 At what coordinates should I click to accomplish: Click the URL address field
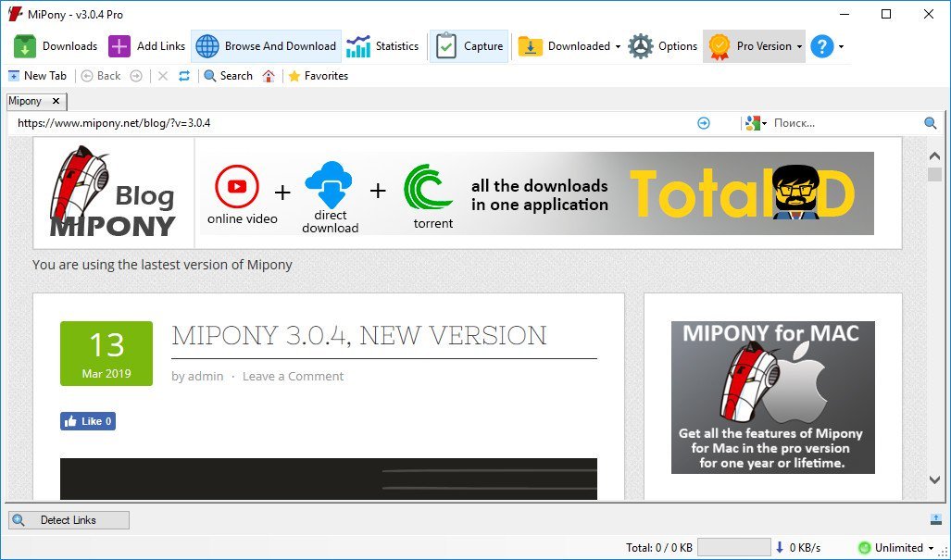point(352,123)
